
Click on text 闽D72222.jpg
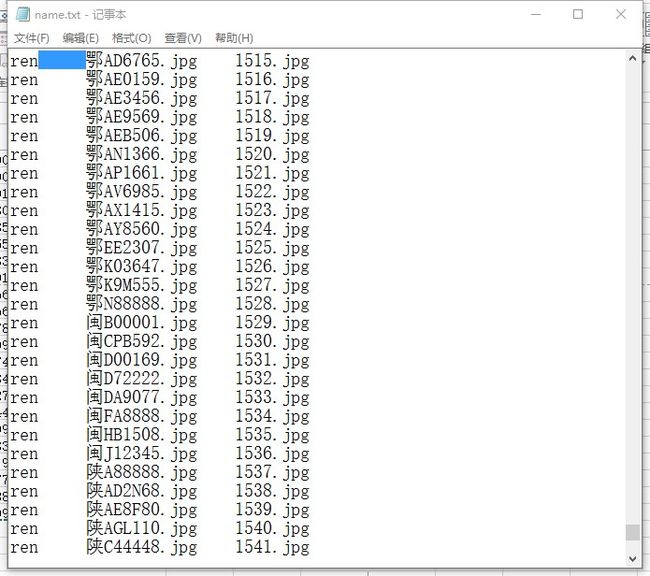[142, 379]
